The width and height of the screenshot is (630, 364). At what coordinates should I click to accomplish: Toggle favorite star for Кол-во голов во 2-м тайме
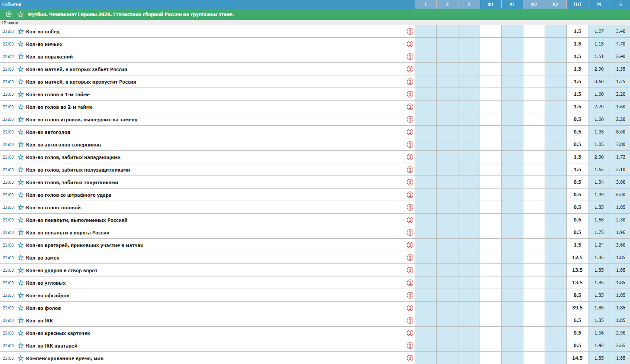[20, 107]
